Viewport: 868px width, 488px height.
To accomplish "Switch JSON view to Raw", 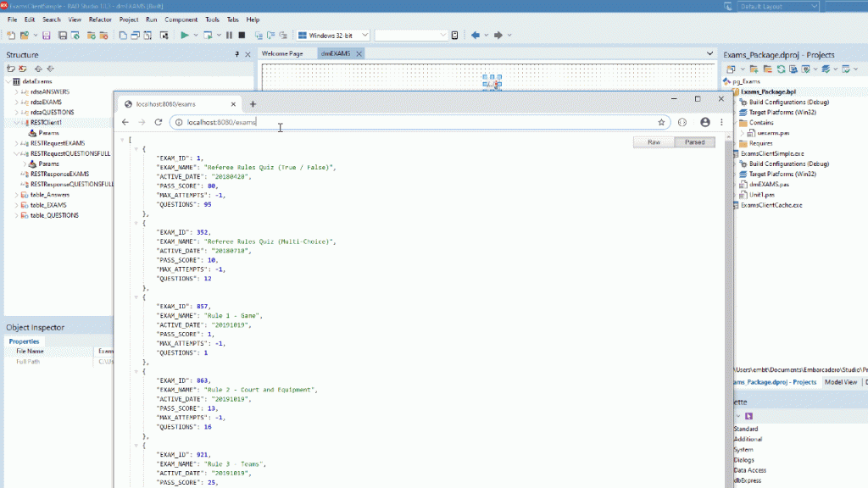I will click(x=654, y=142).
